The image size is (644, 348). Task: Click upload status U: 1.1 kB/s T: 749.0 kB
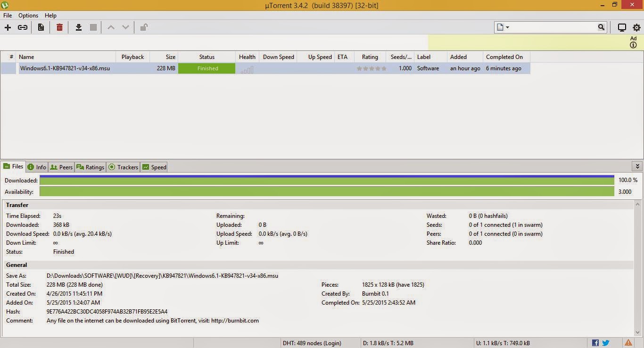coord(503,343)
